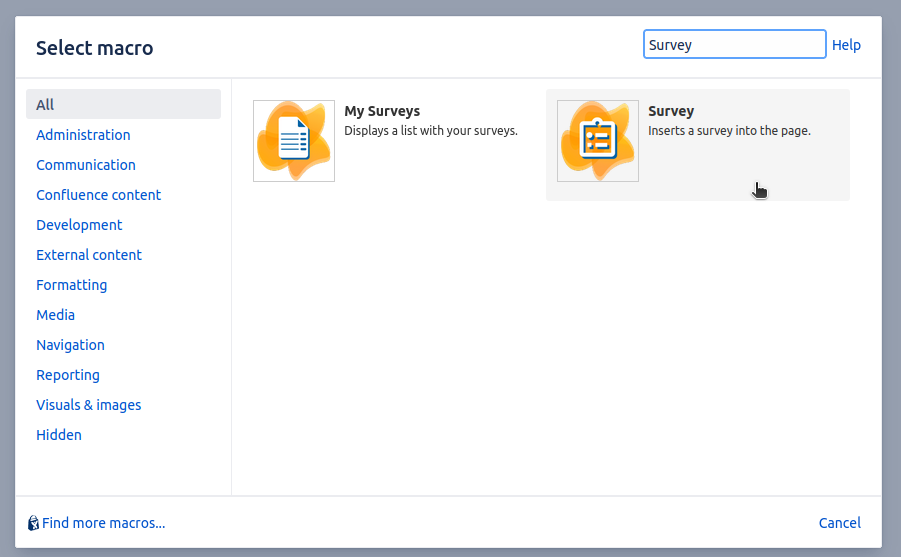The image size is (901, 557).
Task: Click the 'Survey' macro title text
Action: (671, 111)
